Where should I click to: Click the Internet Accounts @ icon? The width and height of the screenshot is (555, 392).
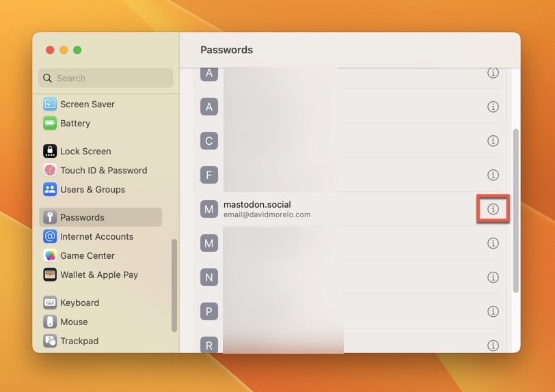tap(50, 236)
